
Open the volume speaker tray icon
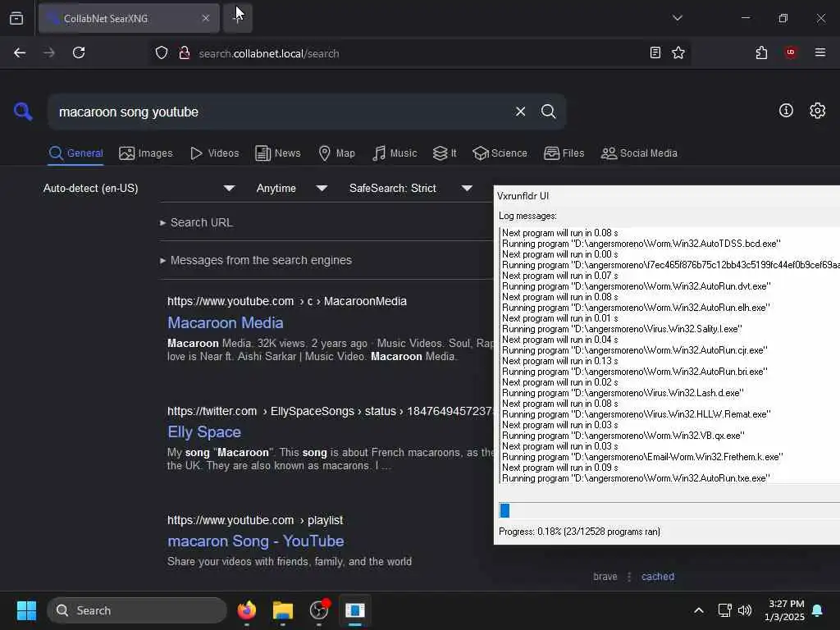pos(745,610)
